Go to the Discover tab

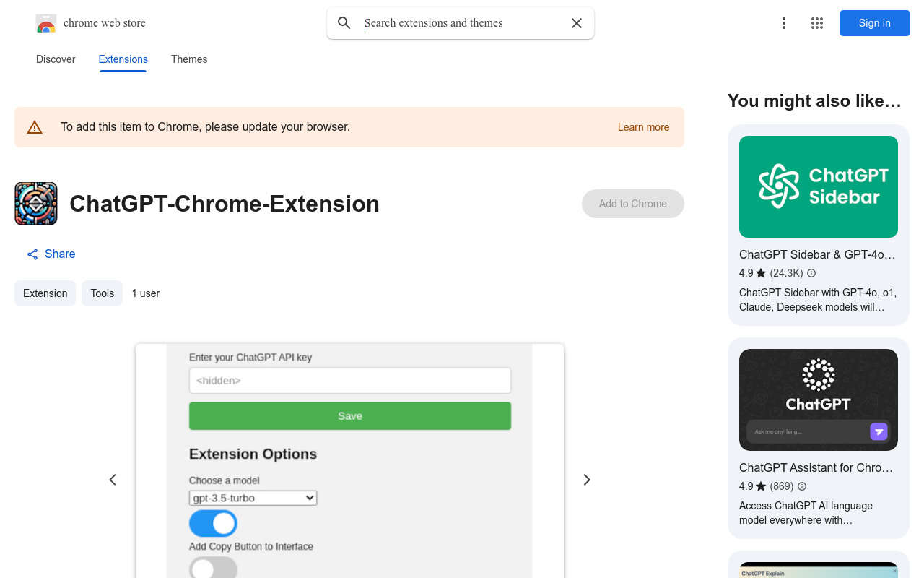pyautogui.click(x=56, y=59)
